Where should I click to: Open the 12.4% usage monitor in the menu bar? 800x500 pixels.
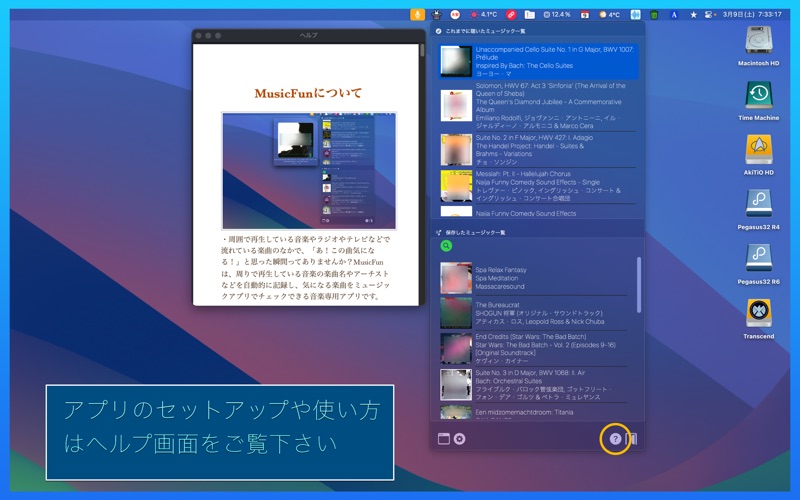(557, 14)
